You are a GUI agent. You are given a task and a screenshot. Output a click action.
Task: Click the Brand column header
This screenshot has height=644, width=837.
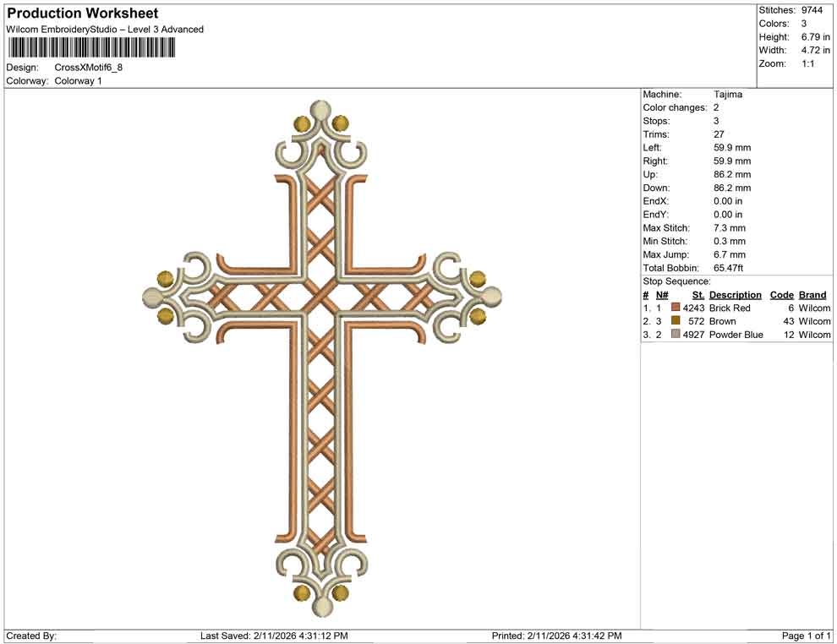tap(812, 294)
